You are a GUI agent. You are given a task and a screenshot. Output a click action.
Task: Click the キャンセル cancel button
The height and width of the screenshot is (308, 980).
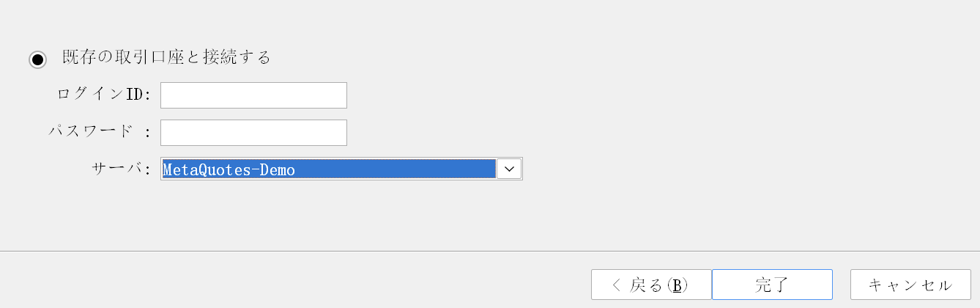click(x=910, y=285)
